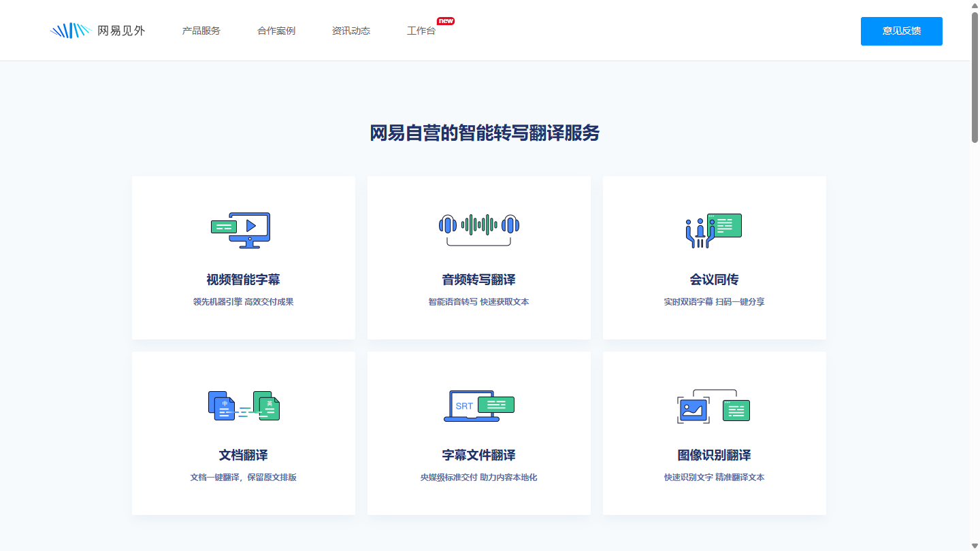Screen dimensions: 980x551
Task: Click the page vertical scrollbar thumb
Action: 975,77
